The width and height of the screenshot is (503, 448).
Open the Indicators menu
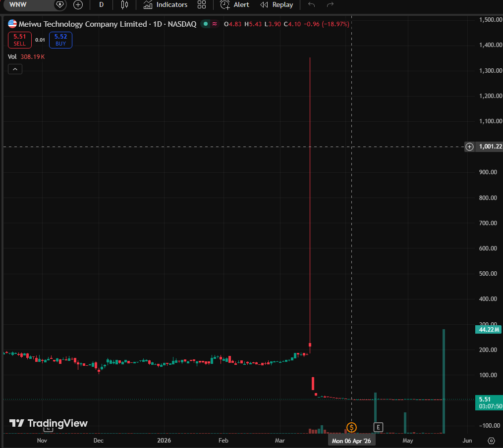coord(166,5)
